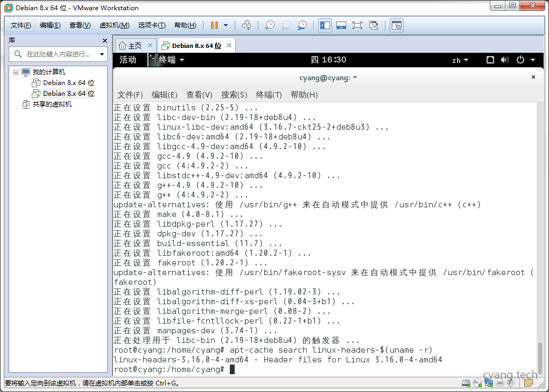Open the library search filter dropdown

point(102,54)
